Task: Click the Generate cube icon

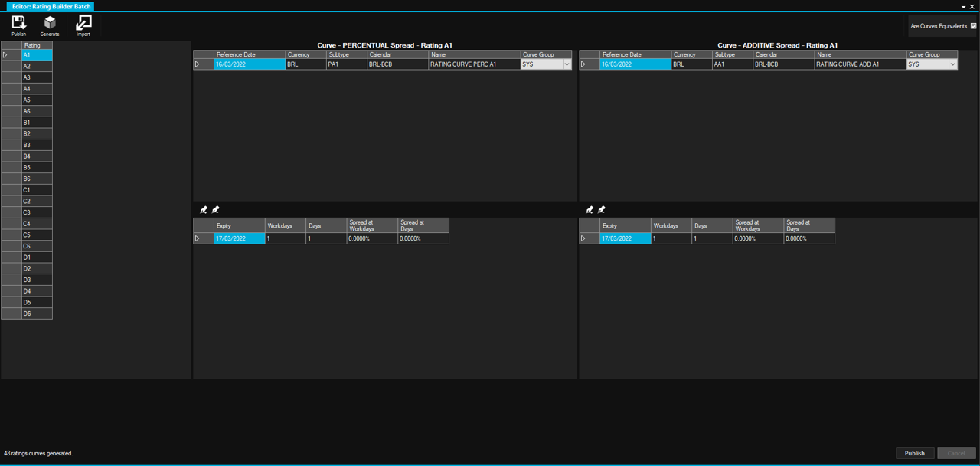Action: point(50,24)
